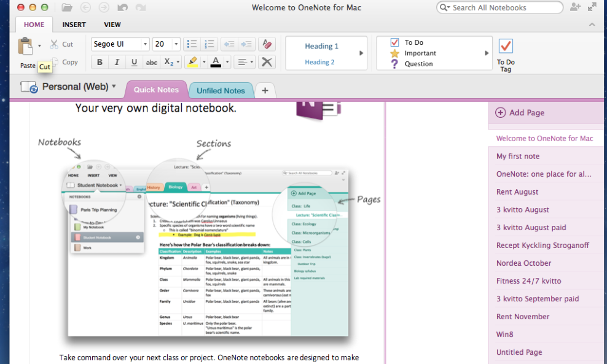Screen dimensions: 607x364
Task: Click the text highlight marker icon
Action: click(192, 62)
